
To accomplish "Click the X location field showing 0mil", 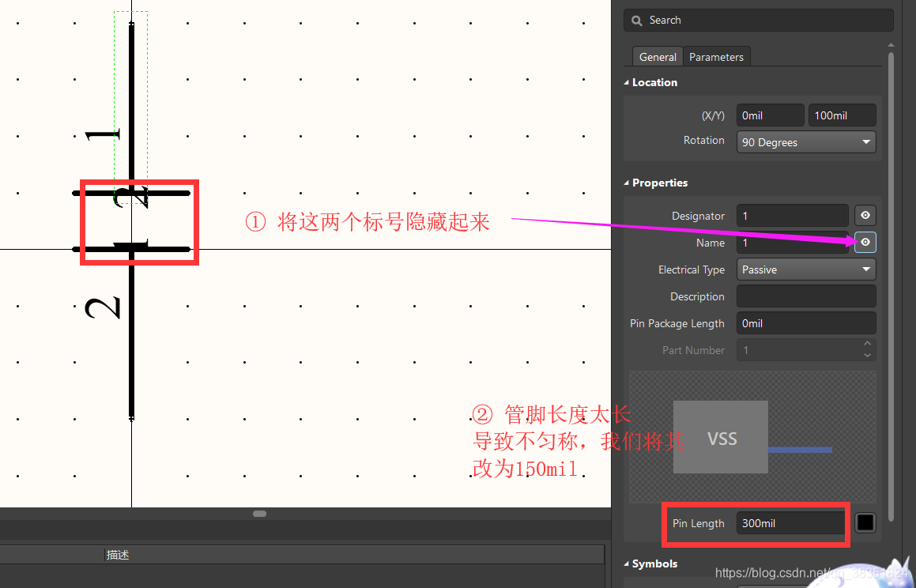I will pyautogui.click(x=770, y=115).
